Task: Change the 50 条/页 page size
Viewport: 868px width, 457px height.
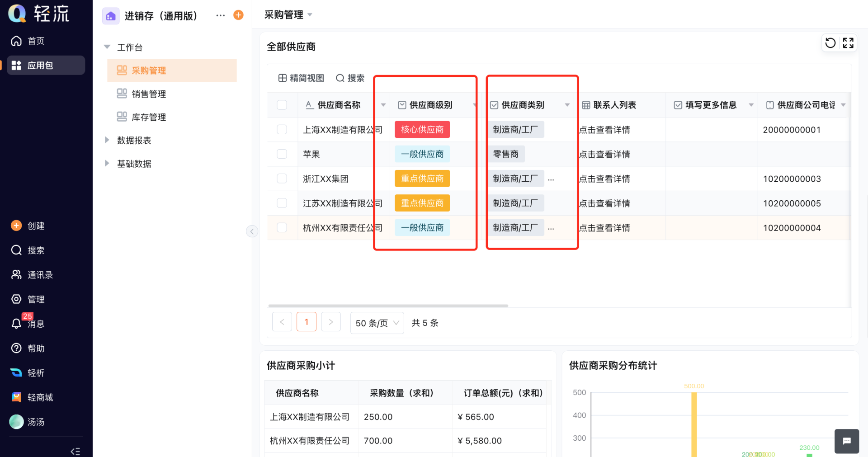Action: coord(377,323)
